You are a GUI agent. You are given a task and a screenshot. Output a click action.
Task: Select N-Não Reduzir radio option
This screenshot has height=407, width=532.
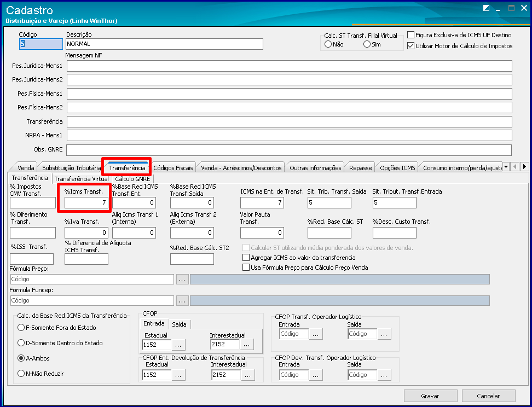coord(21,374)
